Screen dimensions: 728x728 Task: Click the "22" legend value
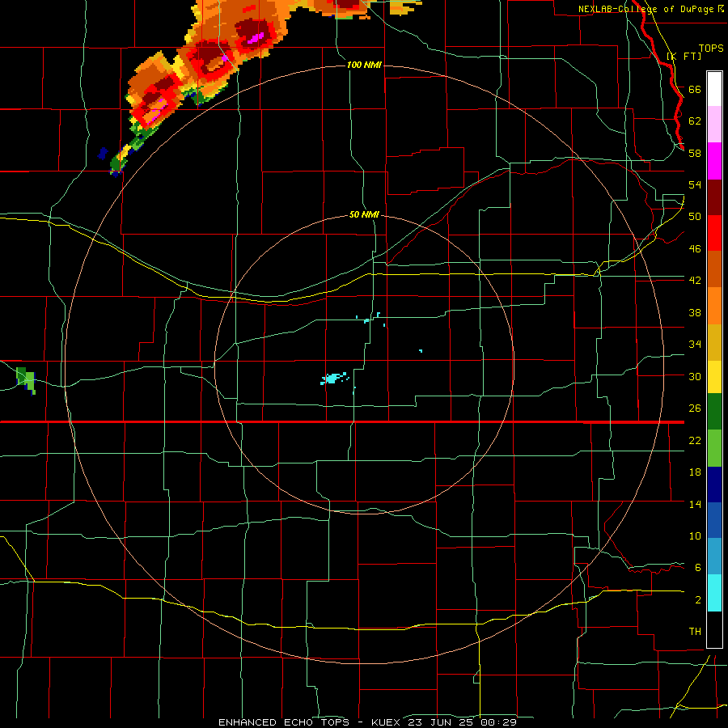[695, 441]
